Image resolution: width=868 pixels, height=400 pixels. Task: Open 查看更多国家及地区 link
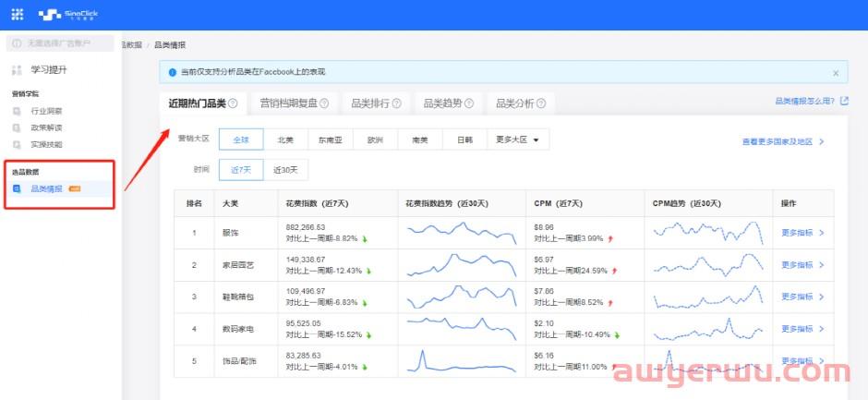pyautogui.click(x=782, y=142)
